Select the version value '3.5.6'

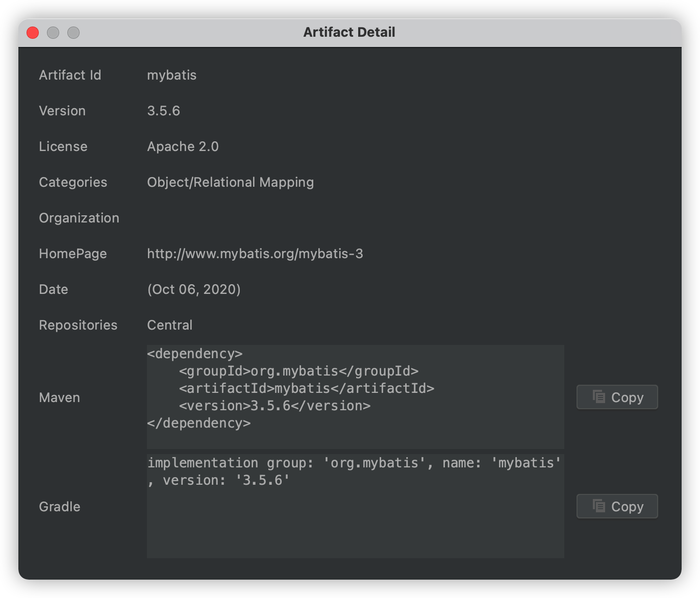coord(163,111)
